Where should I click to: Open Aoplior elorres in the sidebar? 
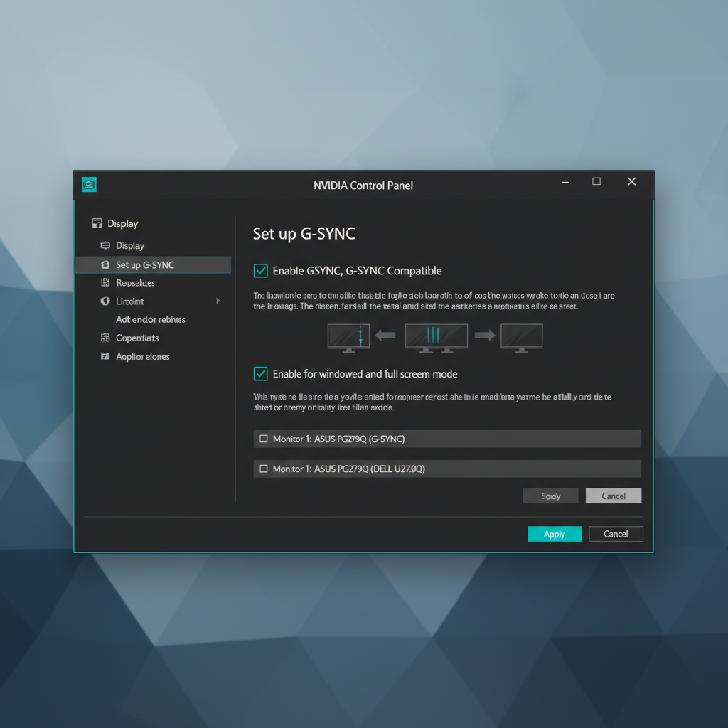tap(142, 357)
